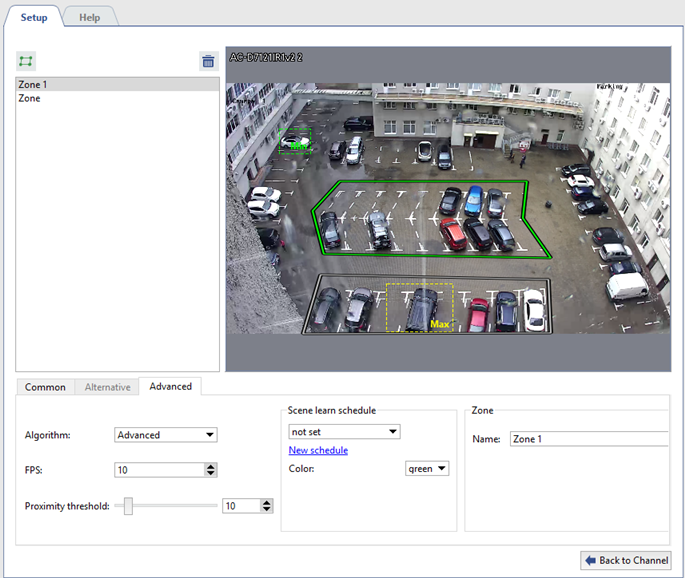
Task: Click the arrow icon on Back to Channel
Action: 590,560
